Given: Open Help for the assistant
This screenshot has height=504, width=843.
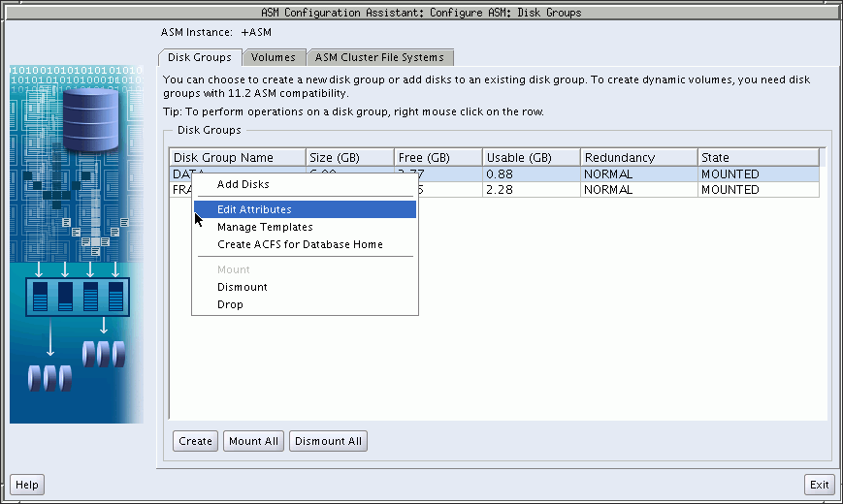Looking at the screenshot, I should 27,485.
